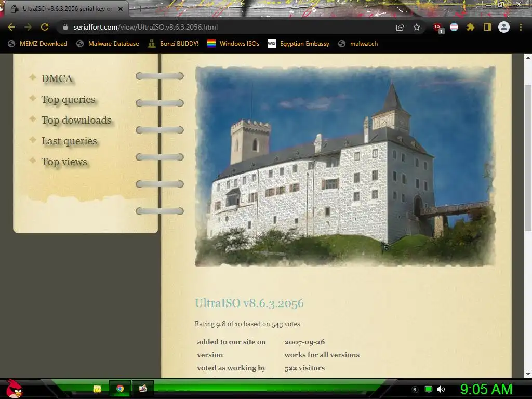Select Top views in the sidebar
Viewport: 532px width, 399px height.
64,162
